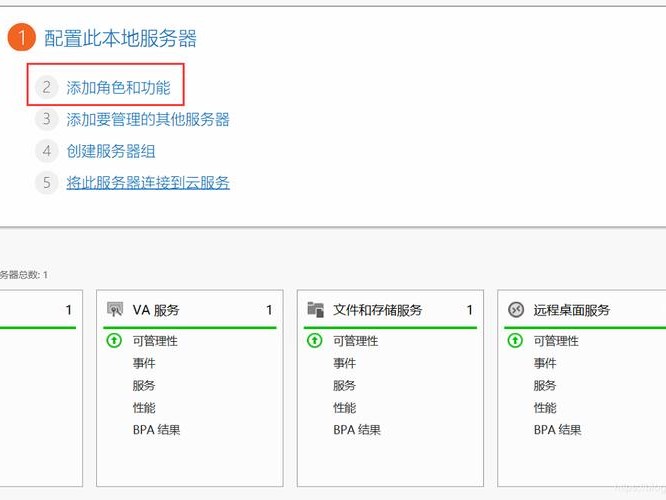Select 服务 row in VA 服务 tile

[x=144, y=385]
